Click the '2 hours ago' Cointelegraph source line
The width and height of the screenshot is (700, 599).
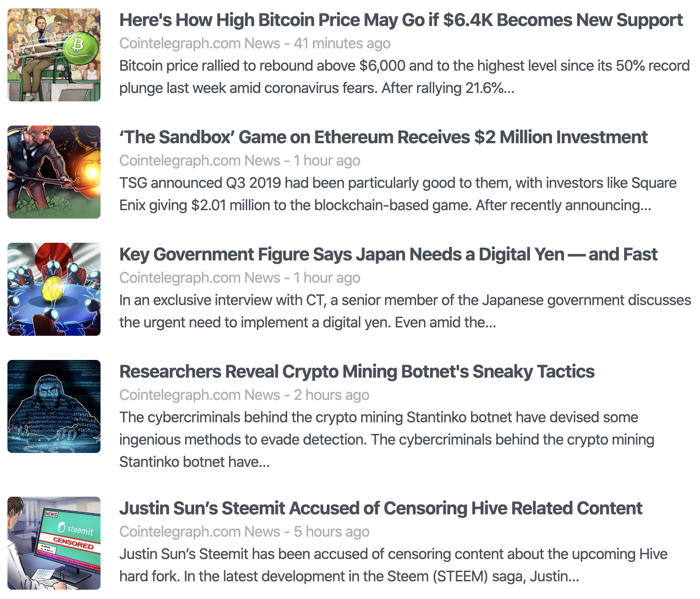(244, 395)
